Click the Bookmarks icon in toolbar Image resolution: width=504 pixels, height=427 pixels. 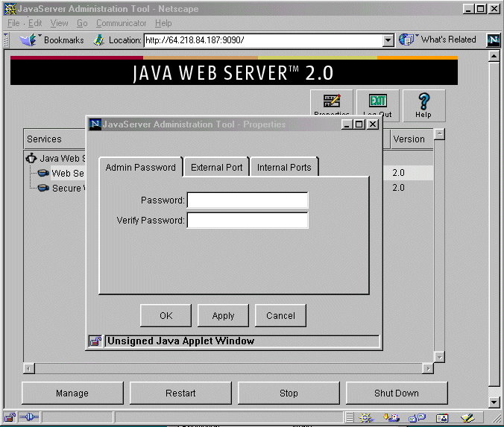[28, 39]
